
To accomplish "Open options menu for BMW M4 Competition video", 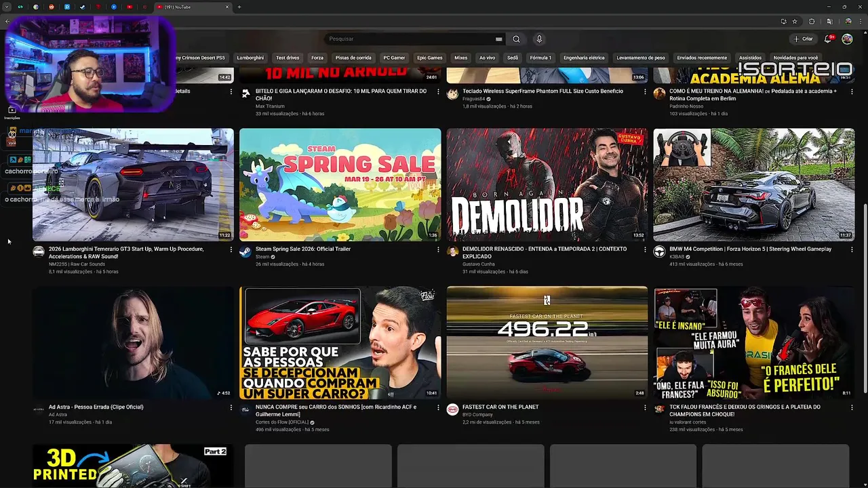I will (852, 249).
